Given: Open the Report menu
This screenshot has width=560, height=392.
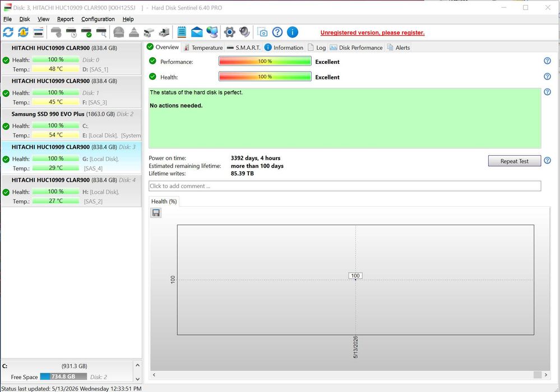Looking at the screenshot, I should tap(66, 19).
